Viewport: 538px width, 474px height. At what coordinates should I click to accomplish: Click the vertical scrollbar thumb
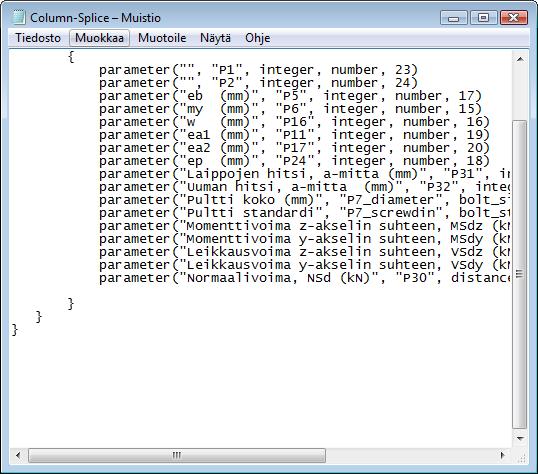point(520,274)
